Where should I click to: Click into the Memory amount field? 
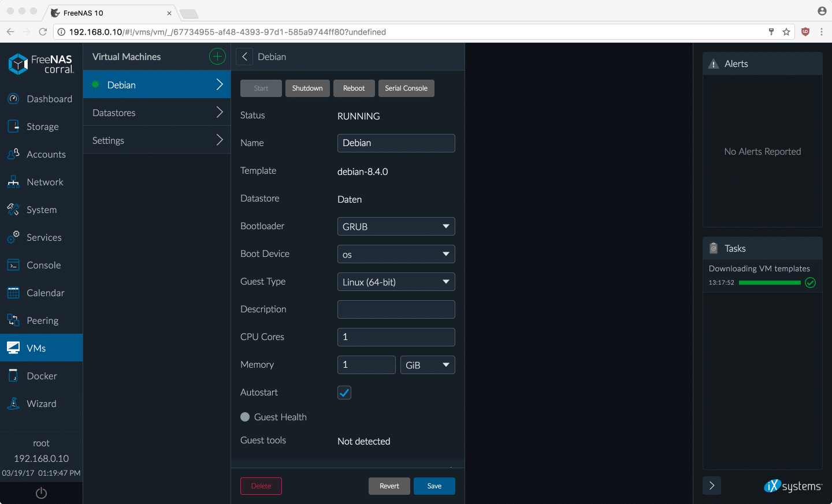[366, 365]
